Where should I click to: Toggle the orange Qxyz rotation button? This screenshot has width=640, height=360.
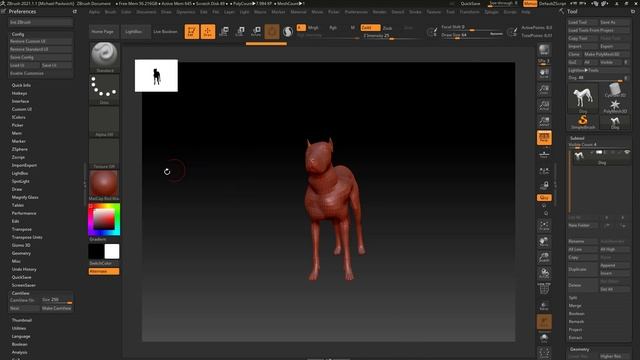pos(544,198)
